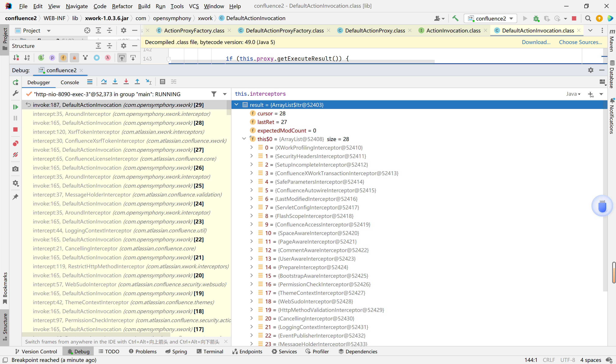Expand element 16 PermissionCheckInterceptor
Viewport: 616px width, 364px height.
251,284
